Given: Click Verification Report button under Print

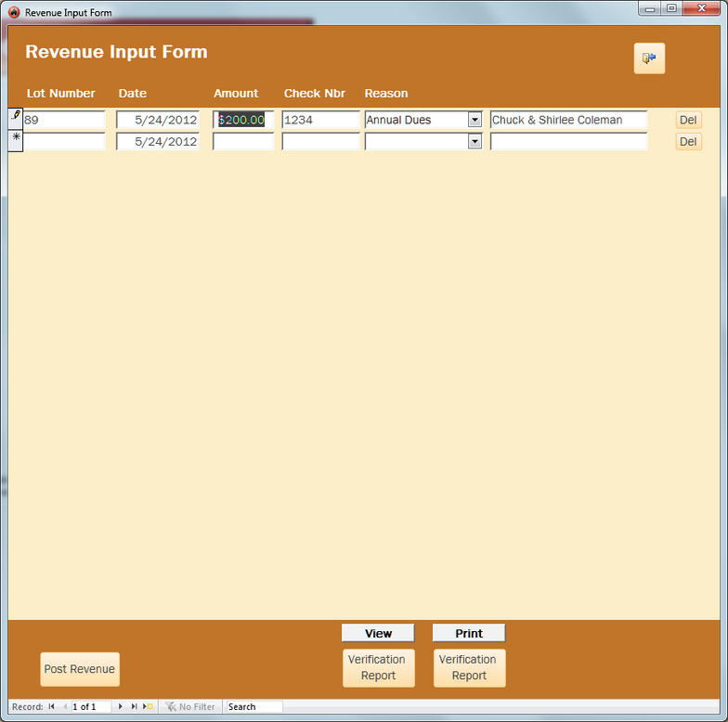Looking at the screenshot, I should (470, 668).
